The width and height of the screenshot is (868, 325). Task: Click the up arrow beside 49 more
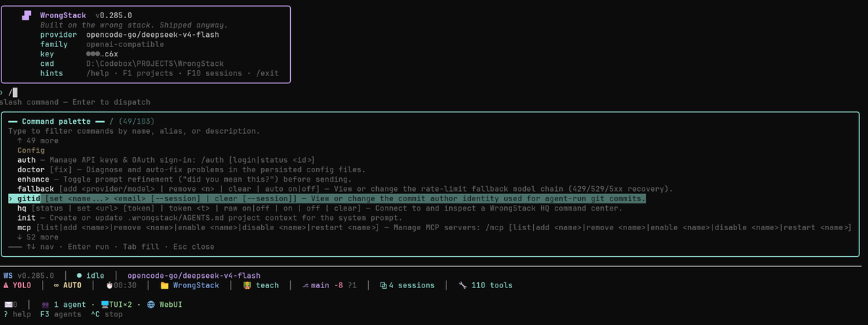pos(20,140)
